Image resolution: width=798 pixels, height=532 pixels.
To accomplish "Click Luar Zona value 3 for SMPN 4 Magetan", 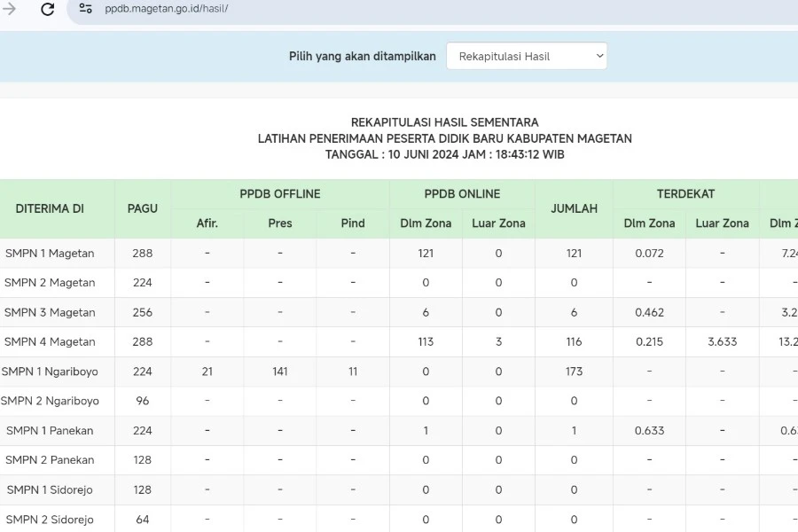I will coord(498,341).
